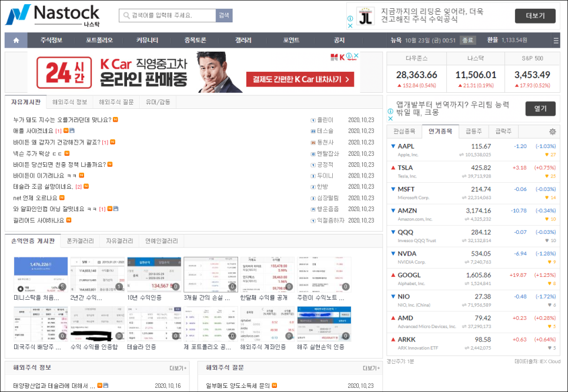Switch to 급락주 tab

(x=503, y=132)
